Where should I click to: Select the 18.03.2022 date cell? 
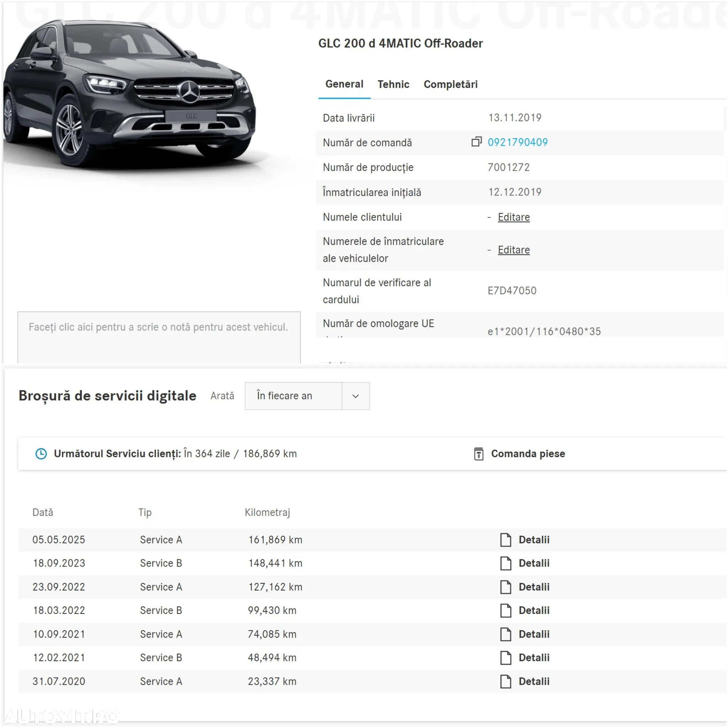59,610
